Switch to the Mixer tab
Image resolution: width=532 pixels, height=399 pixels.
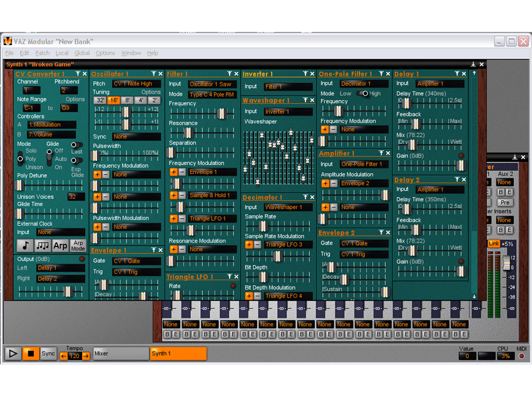[120, 354]
